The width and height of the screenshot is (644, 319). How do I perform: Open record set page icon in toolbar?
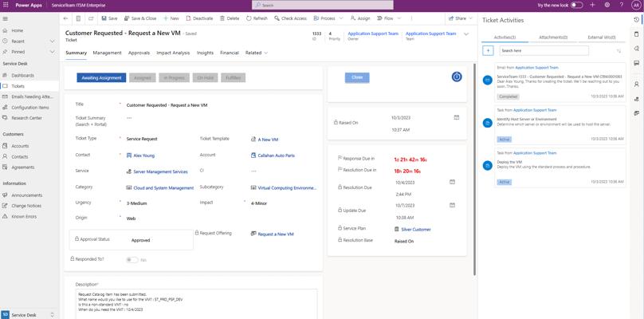pos(78,18)
